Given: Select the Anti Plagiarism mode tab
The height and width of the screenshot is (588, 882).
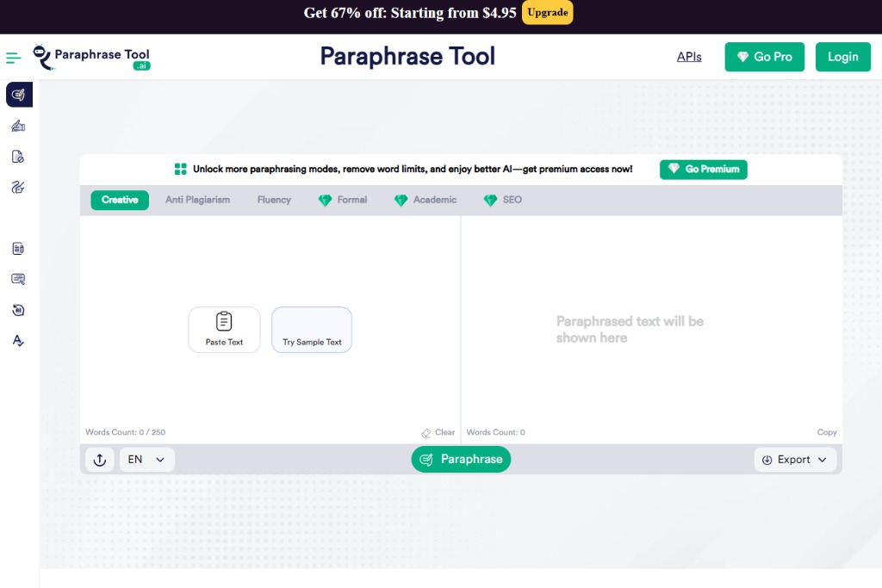Looking at the screenshot, I should (197, 200).
